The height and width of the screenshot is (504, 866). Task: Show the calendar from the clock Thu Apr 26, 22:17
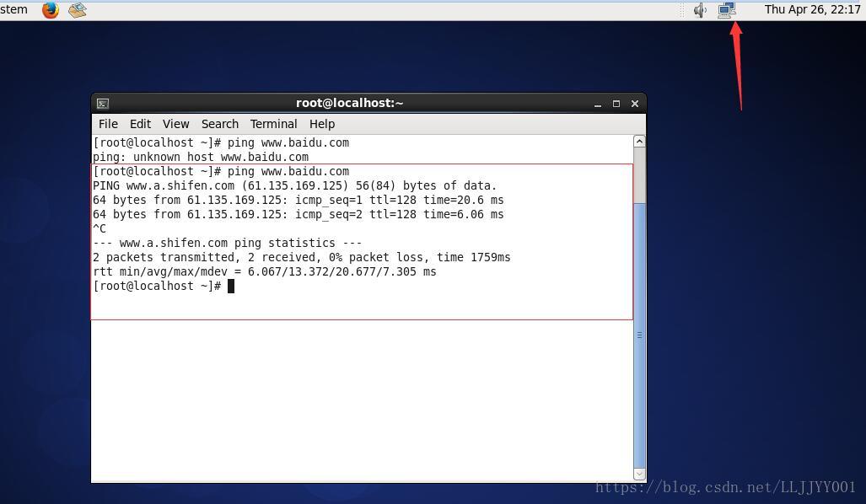pos(812,9)
